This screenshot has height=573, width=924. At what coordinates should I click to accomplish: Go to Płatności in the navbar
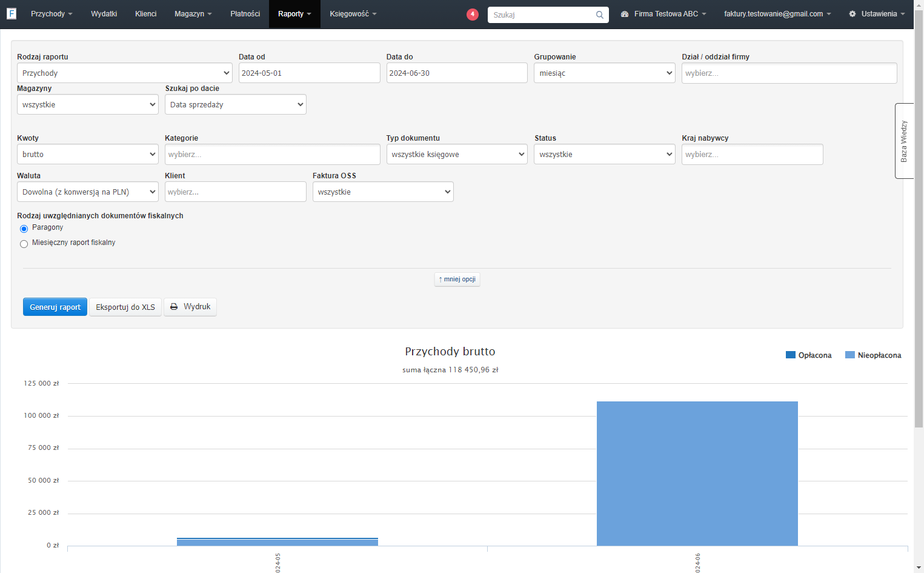click(x=245, y=14)
